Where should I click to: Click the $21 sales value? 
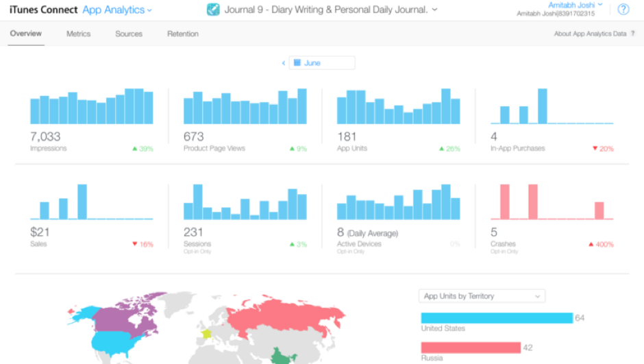[40, 232]
